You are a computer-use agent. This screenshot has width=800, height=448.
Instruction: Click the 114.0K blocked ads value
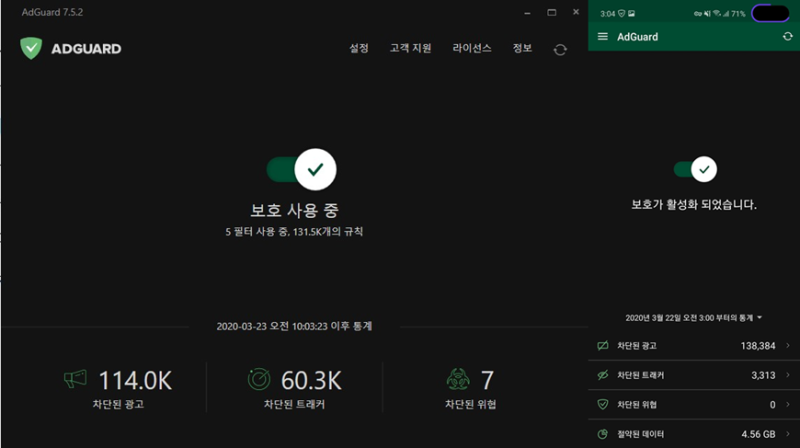pos(135,381)
